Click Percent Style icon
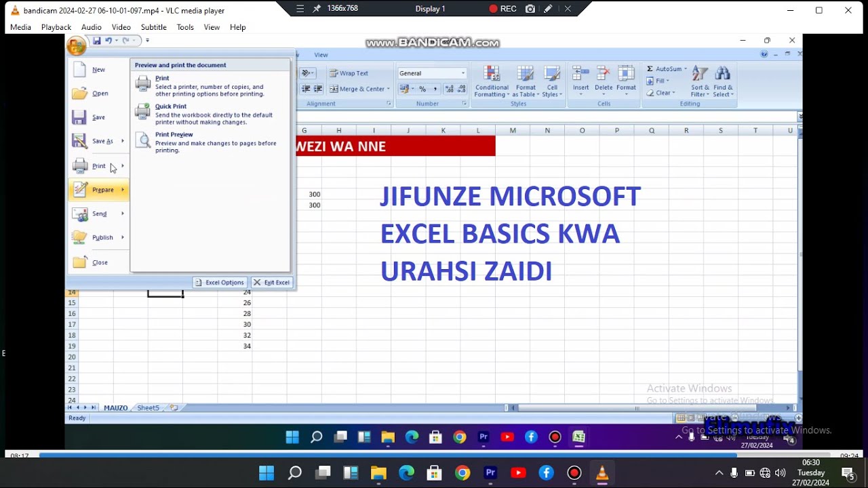This screenshot has height=488, width=868. point(422,89)
